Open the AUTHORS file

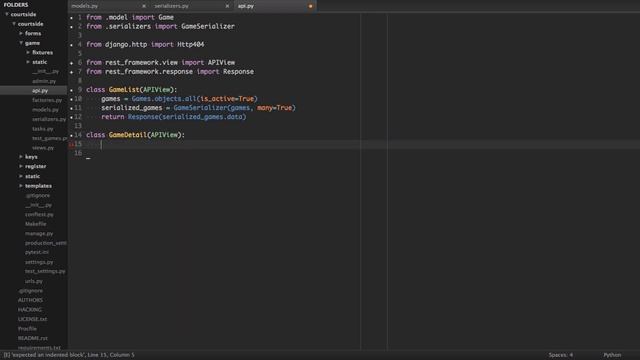click(30, 300)
